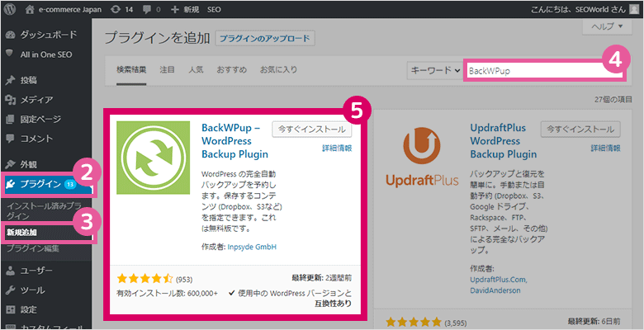Click the plugin search field containing BackWPup
The width and height of the screenshot is (644, 330).
[x=545, y=71]
